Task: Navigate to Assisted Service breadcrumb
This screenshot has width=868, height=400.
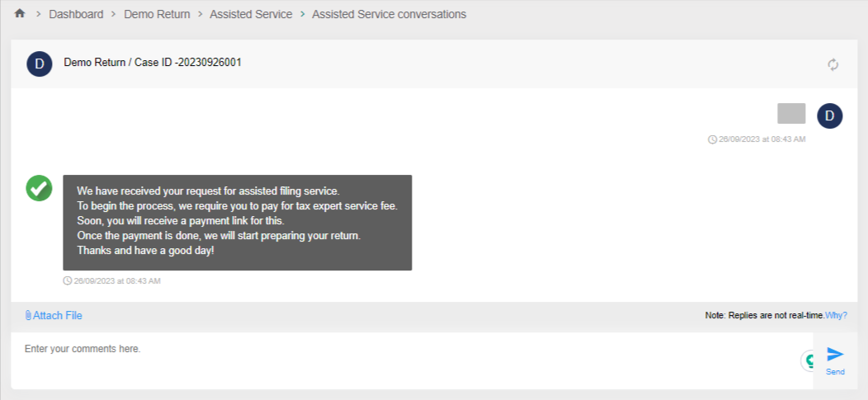Action: tap(251, 14)
